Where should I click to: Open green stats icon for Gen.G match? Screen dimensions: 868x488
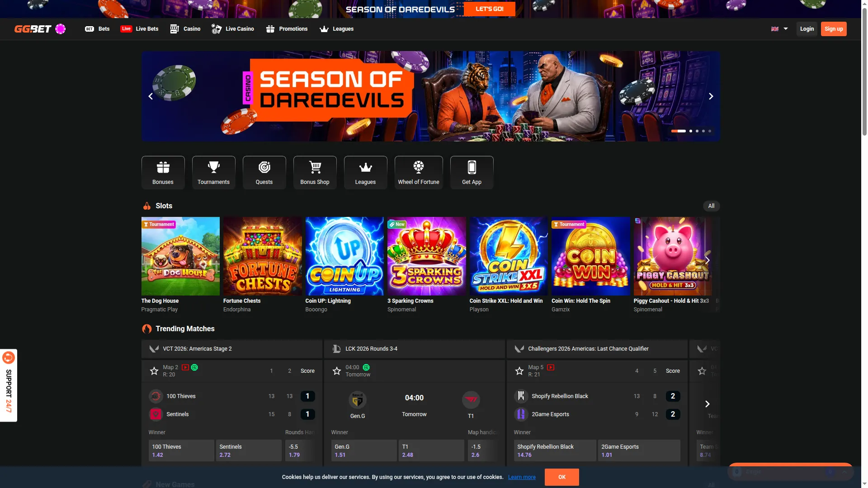pos(366,367)
